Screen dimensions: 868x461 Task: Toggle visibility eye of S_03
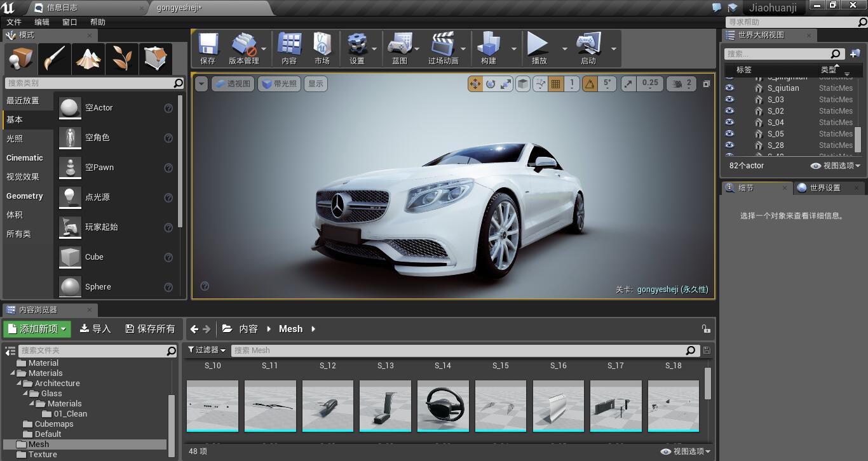point(729,100)
